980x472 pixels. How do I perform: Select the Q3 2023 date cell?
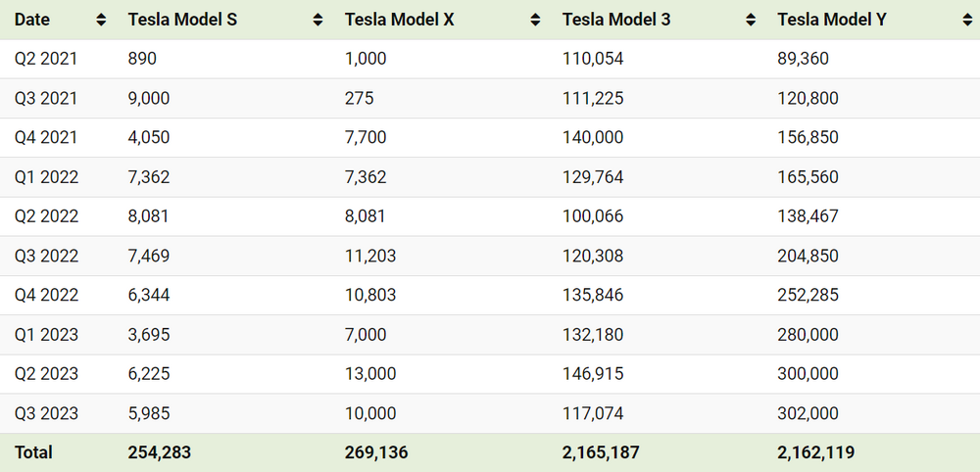(x=46, y=413)
